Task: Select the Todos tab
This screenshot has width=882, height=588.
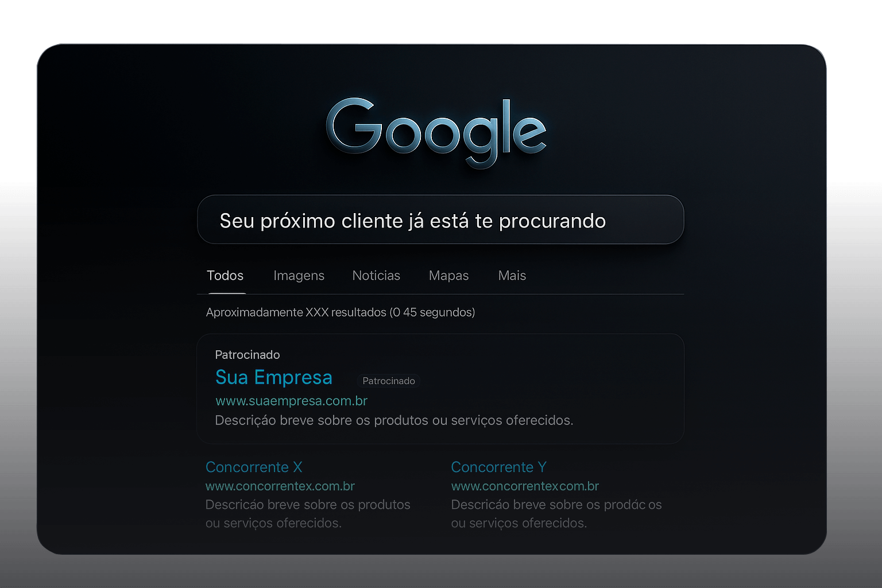Action: click(x=225, y=276)
